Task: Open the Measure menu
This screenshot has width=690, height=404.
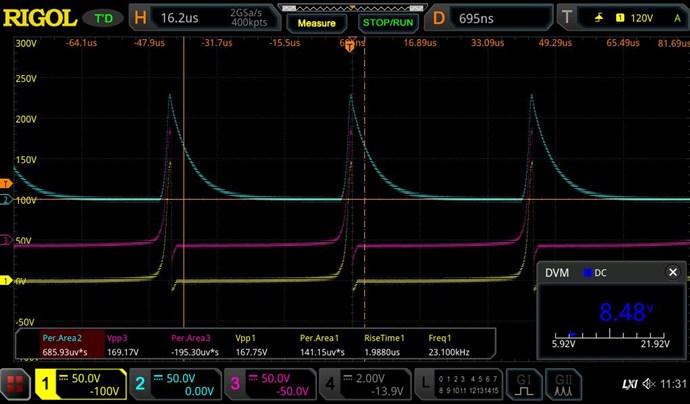Action: (x=316, y=23)
